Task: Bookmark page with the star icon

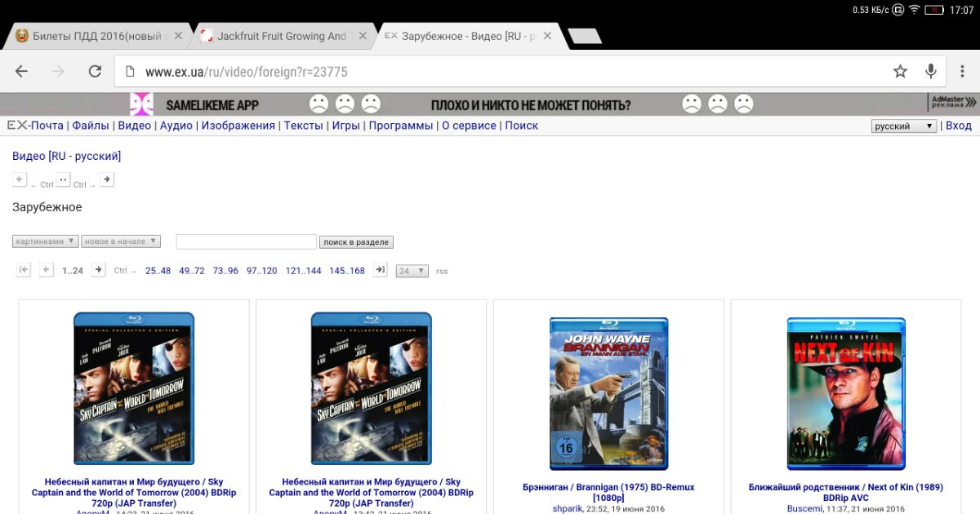Action: (x=900, y=72)
